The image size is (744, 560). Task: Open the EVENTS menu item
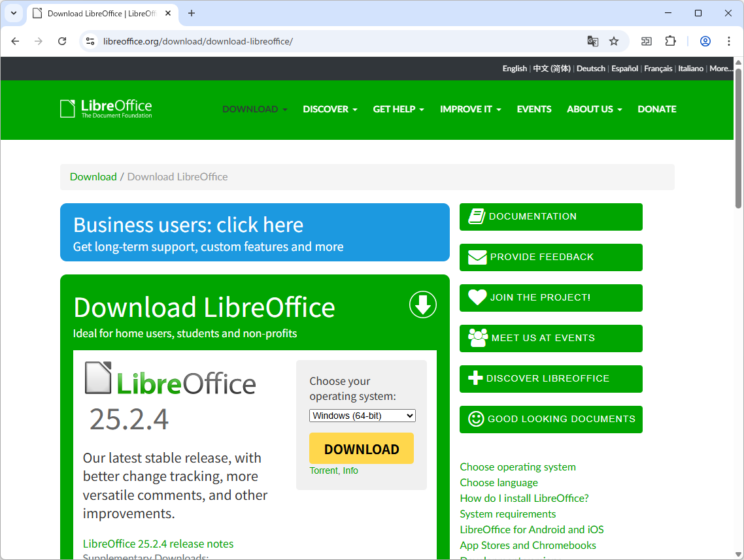[x=533, y=109]
